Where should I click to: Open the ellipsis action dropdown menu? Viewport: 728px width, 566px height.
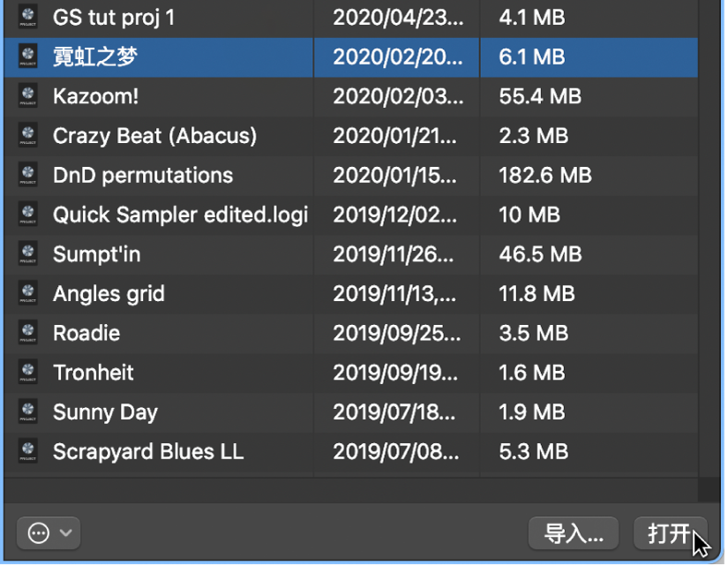click(49, 532)
